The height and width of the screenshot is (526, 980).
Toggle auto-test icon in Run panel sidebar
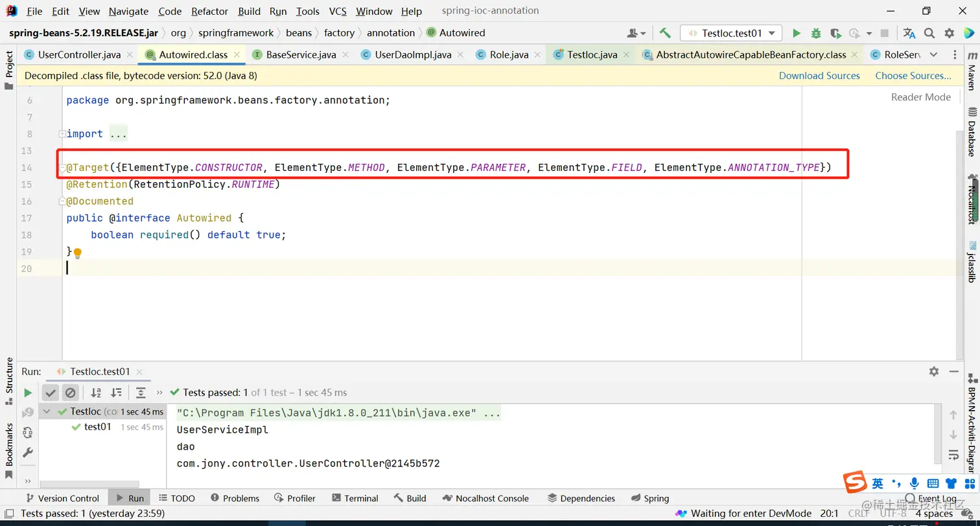click(27, 432)
